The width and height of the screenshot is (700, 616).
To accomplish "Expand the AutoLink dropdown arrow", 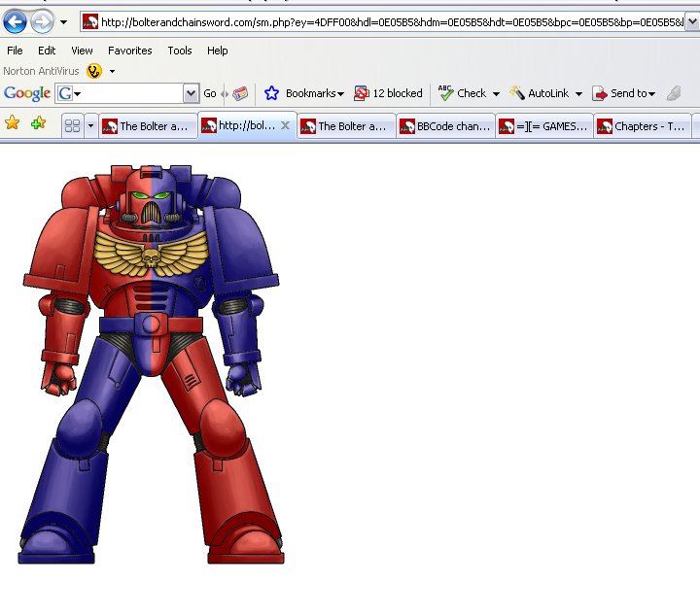I will click(x=578, y=93).
